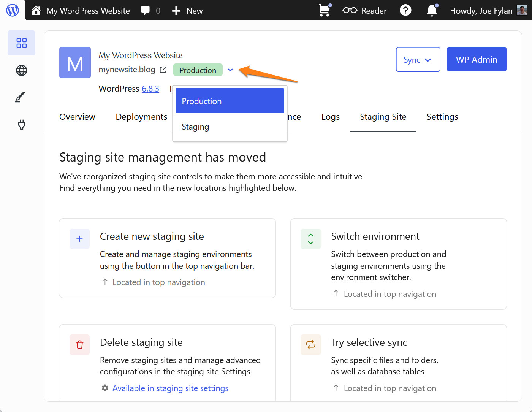532x412 pixels.
Task: Open the notifications bell
Action: click(x=432, y=11)
